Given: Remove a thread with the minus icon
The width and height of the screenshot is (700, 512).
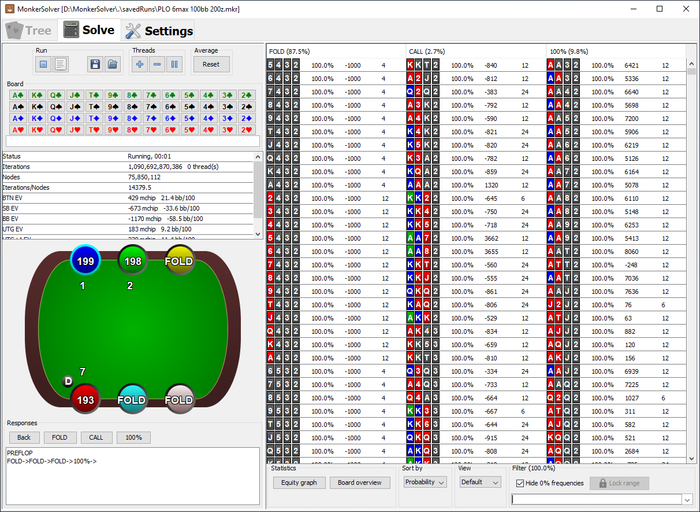Looking at the screenshot, I should tap(157, 64).
